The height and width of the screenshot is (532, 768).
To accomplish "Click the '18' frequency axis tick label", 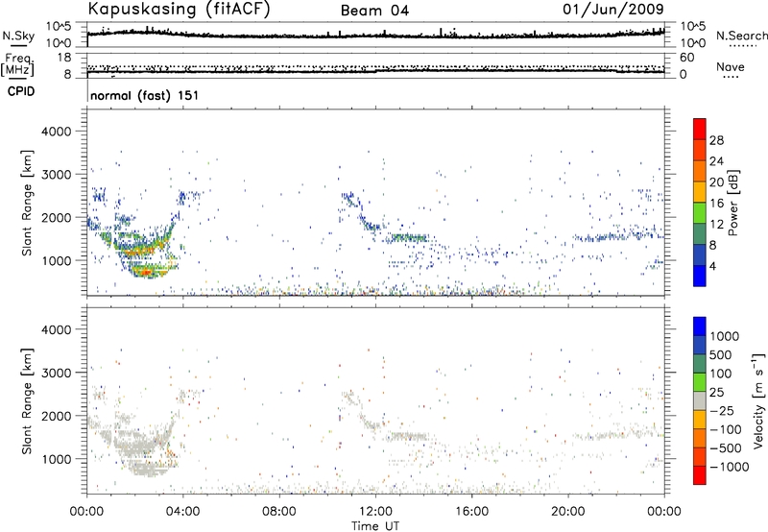I will [x=64, y=58].
